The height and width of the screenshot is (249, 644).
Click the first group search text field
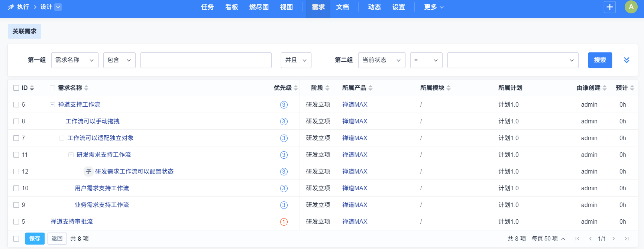(206, 60)
